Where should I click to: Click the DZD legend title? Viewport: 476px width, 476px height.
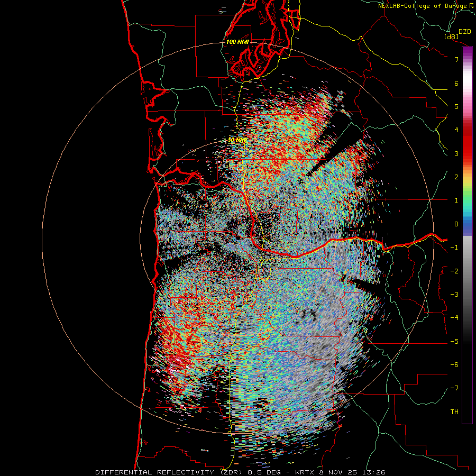pos(465,32)
